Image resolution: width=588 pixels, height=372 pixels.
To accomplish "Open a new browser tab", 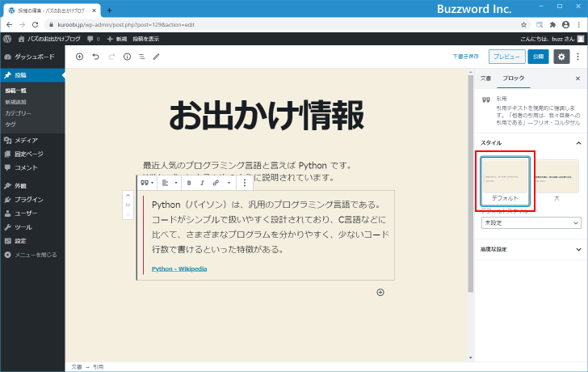I will [109, 11].
